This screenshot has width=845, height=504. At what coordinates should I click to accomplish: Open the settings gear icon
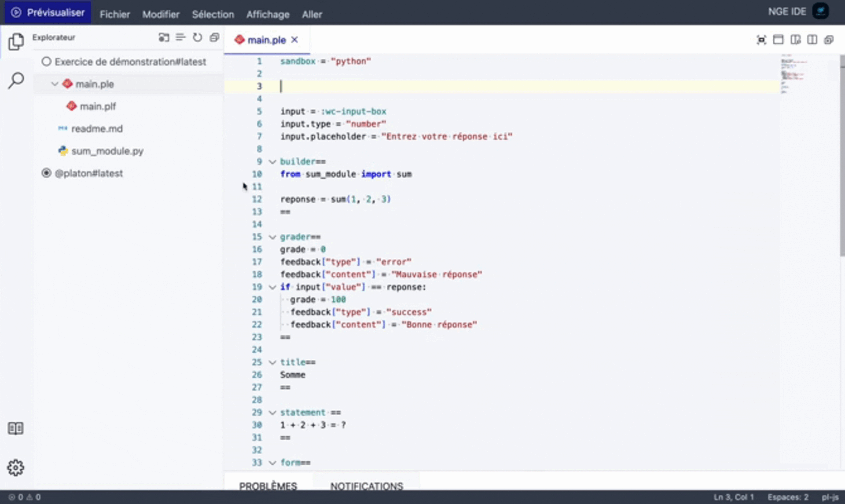tap(16, 467)
